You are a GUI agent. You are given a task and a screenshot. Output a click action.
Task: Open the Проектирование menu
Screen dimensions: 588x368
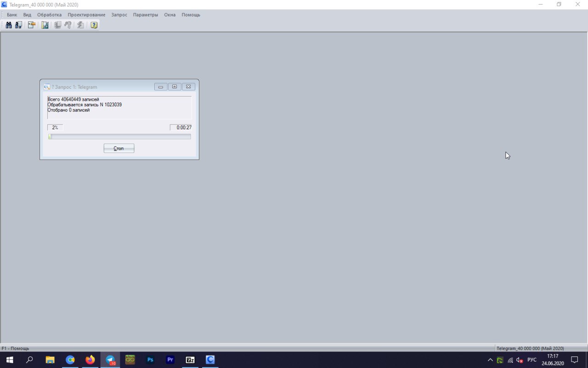pos(86,15)
